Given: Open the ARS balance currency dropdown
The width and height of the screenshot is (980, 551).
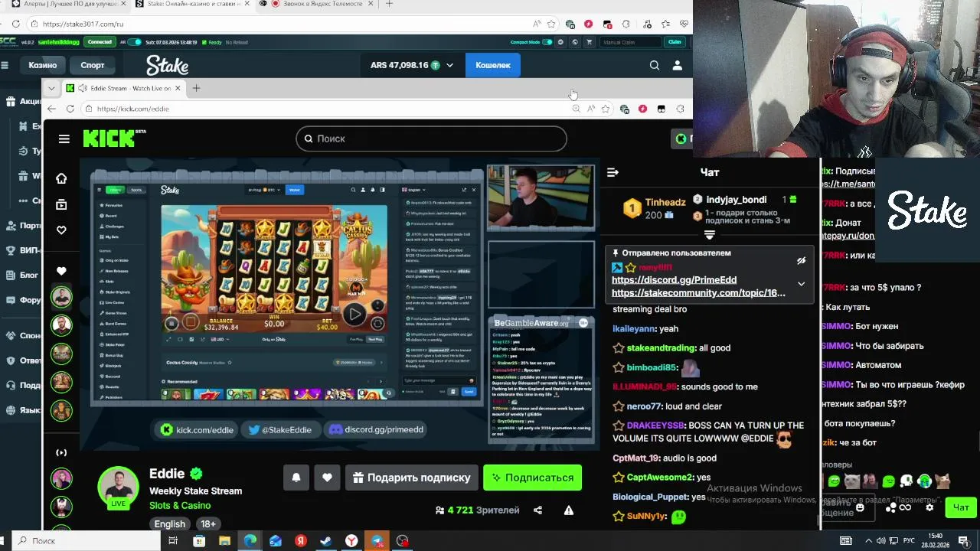Looking at the screenshot, I should (449, 65).
